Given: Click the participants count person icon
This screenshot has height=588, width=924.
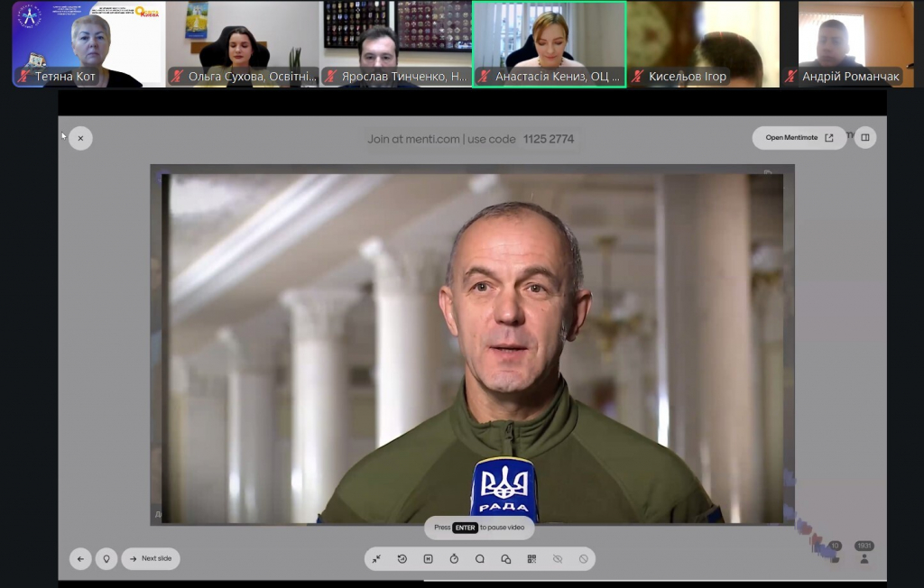Looking at the screenshot, I should 864,558.
